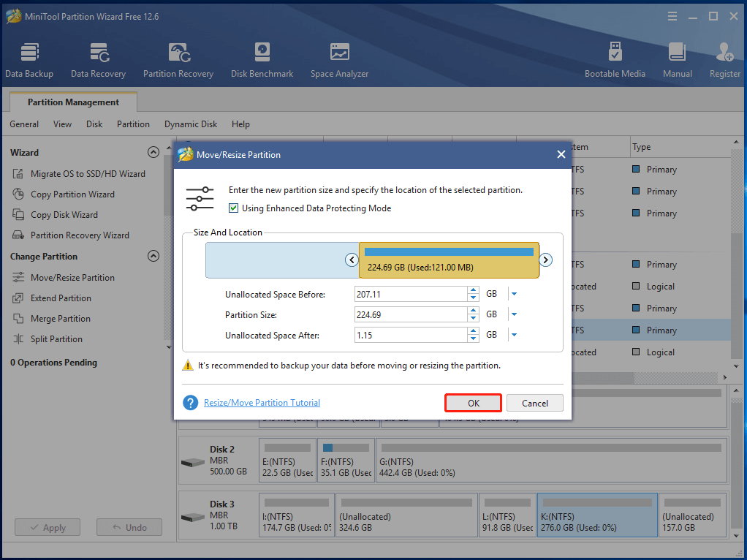Viewport: 747px width, 560px height.
Task: Select the I:(NTFS) partition on Disk 3
Action: tap(296, 515)
